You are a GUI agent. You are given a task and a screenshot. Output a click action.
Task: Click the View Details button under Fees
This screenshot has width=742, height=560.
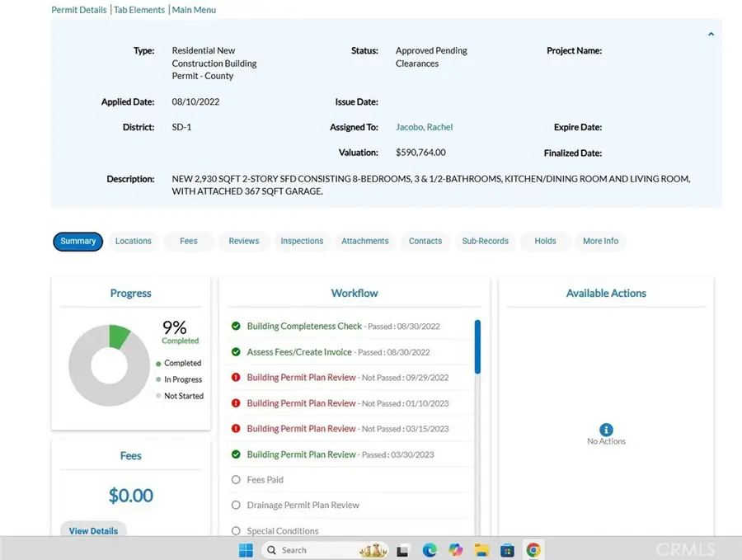click(x=93, y=530)
